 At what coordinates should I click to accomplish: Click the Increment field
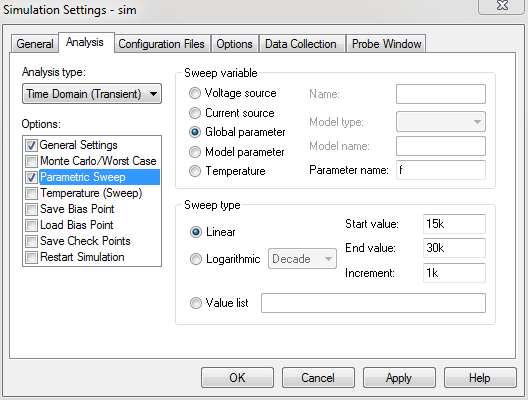pos(454,273)
